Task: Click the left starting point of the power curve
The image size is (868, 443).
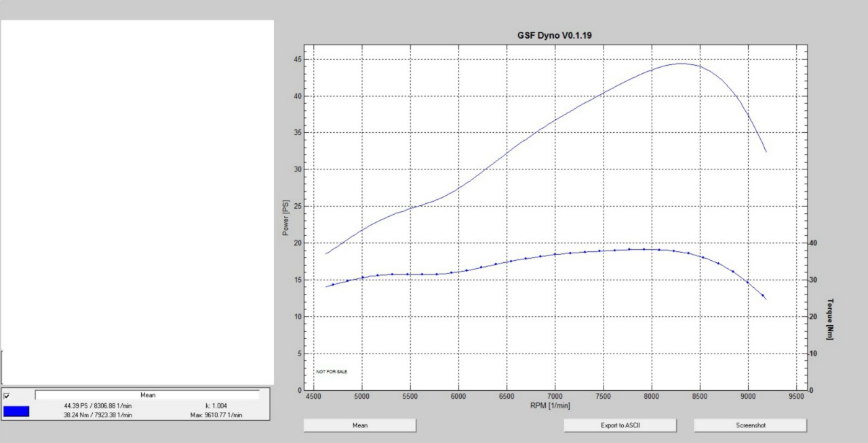Action: click(326, 253)
